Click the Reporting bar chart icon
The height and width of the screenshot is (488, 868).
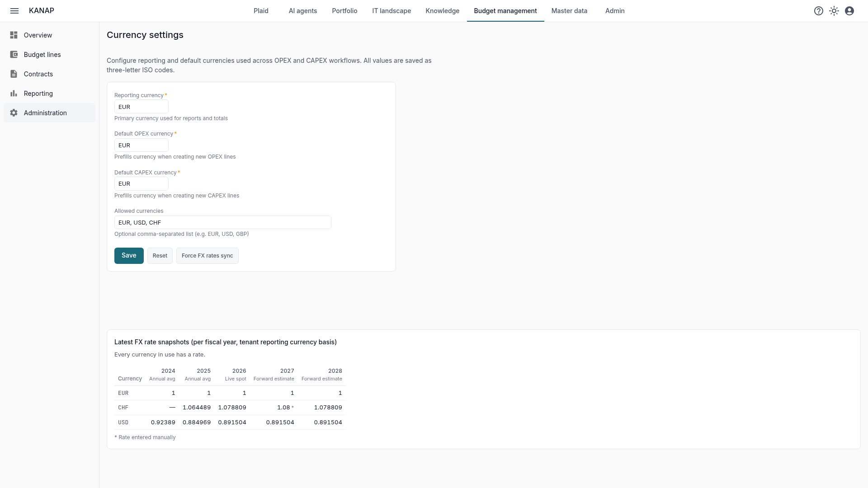coord(14,94)
